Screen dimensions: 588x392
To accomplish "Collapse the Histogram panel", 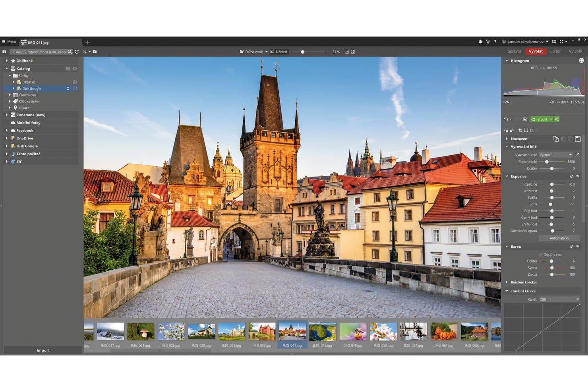I will pyautogui.click(x=507, y=61).
